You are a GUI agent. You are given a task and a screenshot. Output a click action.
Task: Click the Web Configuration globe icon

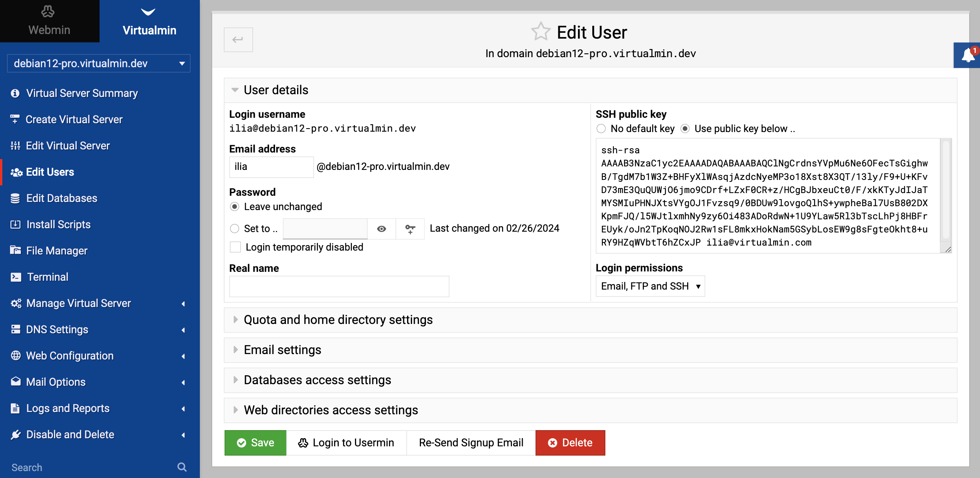coord(15,355)
